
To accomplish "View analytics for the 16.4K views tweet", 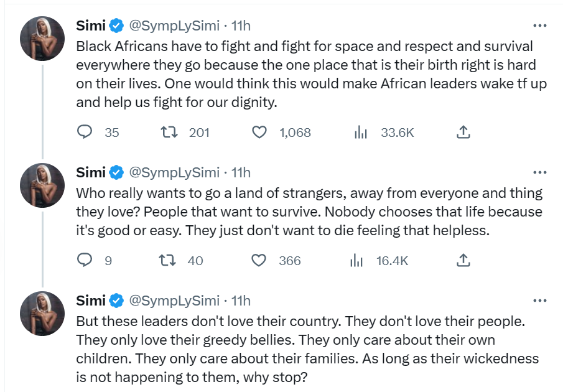I will click(x=356, y=261).
